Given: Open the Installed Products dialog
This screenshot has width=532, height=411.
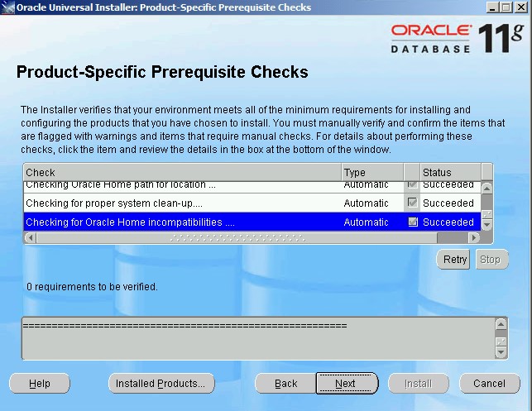Looking at the screenshot, I should click(x=161, y=384).
